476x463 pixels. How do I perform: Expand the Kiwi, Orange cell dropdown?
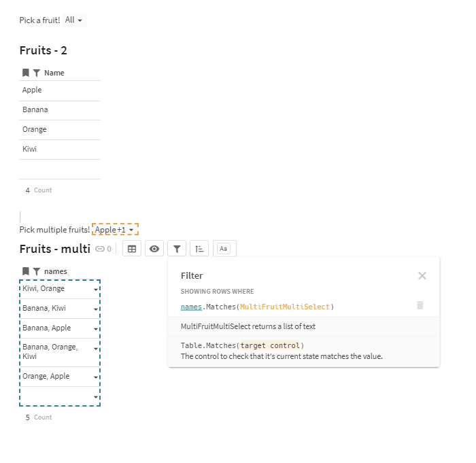point(96,290)
